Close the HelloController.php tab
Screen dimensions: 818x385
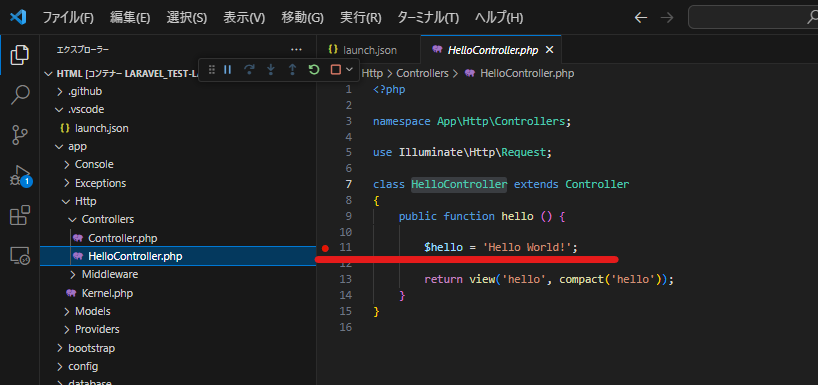[x=549, y=50]
